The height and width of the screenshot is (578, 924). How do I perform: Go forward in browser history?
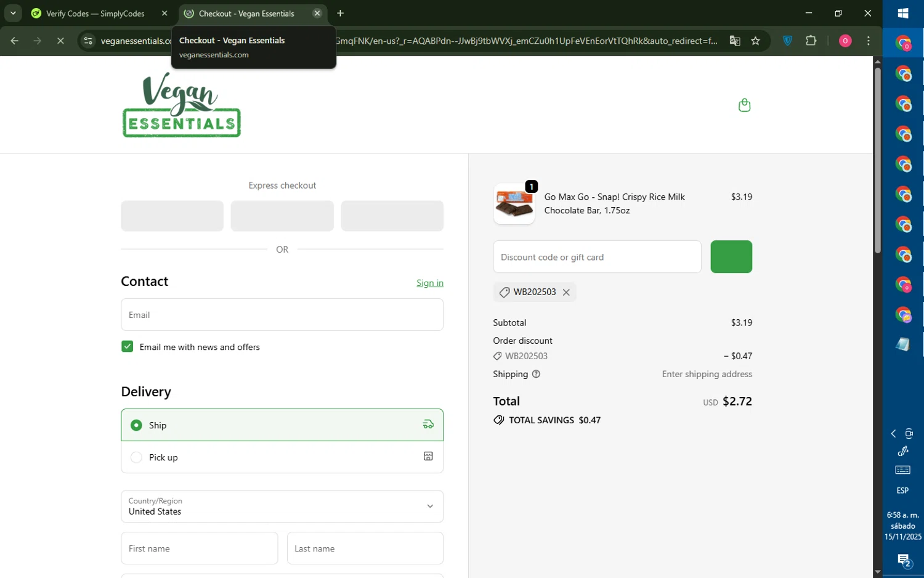click(38, 41)
